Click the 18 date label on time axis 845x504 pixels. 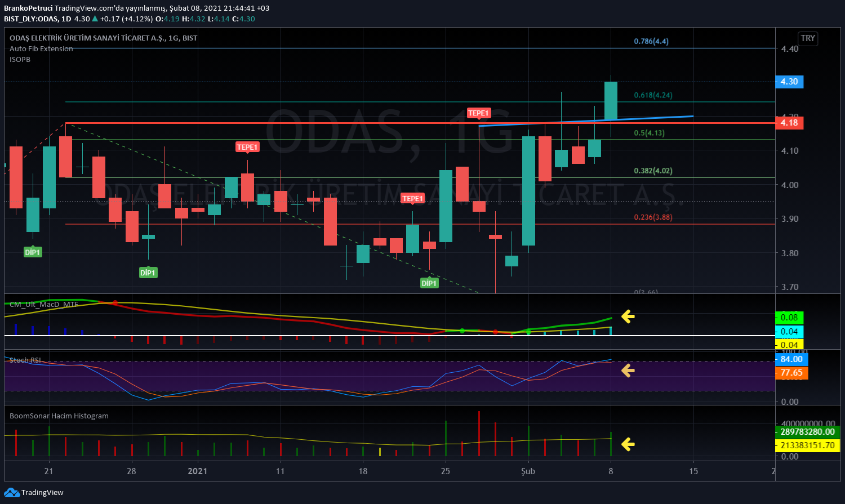pyautogui.click(x=363, y=471)
